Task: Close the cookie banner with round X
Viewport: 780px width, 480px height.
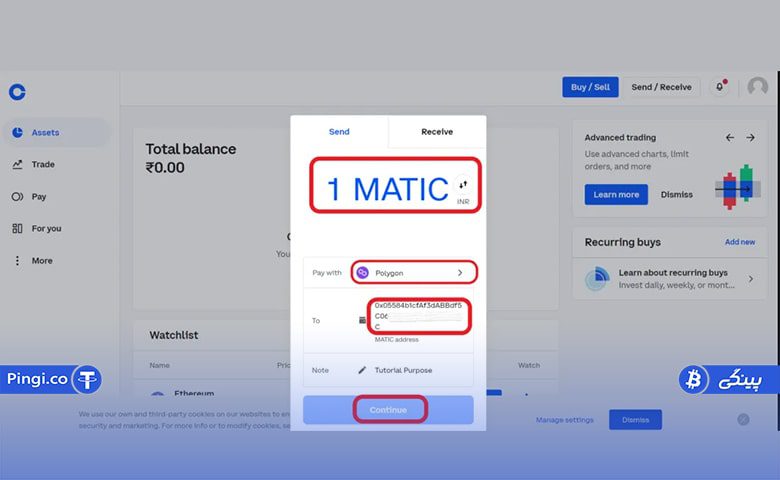Action: click(x=743, y=419)
